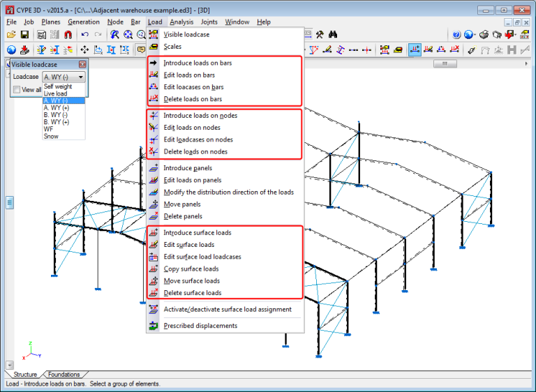
Task: Click the horizontal scrollbar thumb above the view
Action: pos(445,63)
